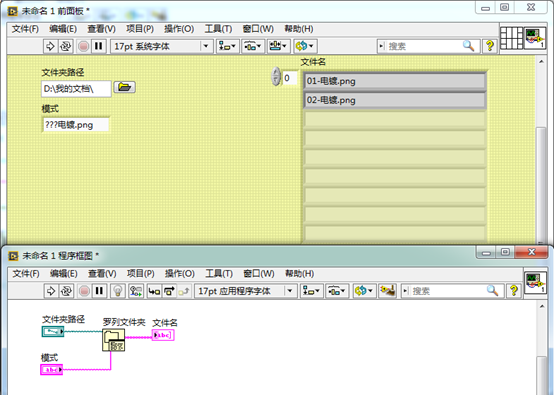
Task: Click Run Continuously on front panel toolbar
Action: (66, 46)
